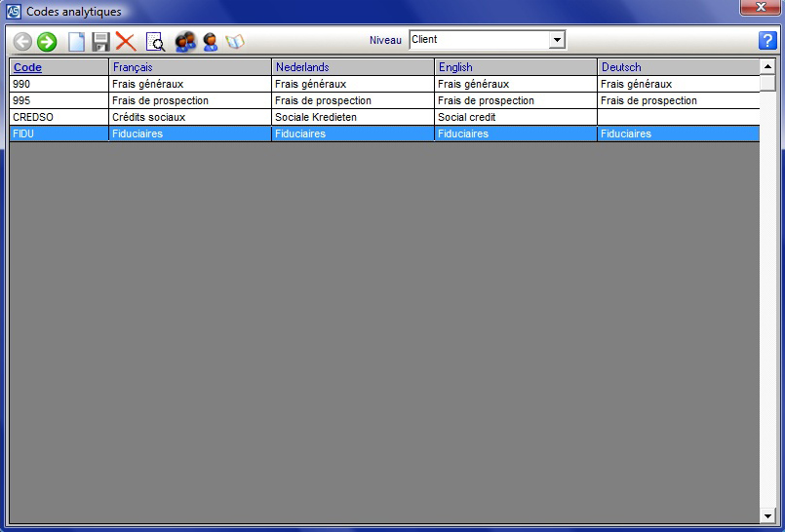Viewport: 785px width, 532px height.
Task: Sort by the Code column header
Action: coord(59,67)
